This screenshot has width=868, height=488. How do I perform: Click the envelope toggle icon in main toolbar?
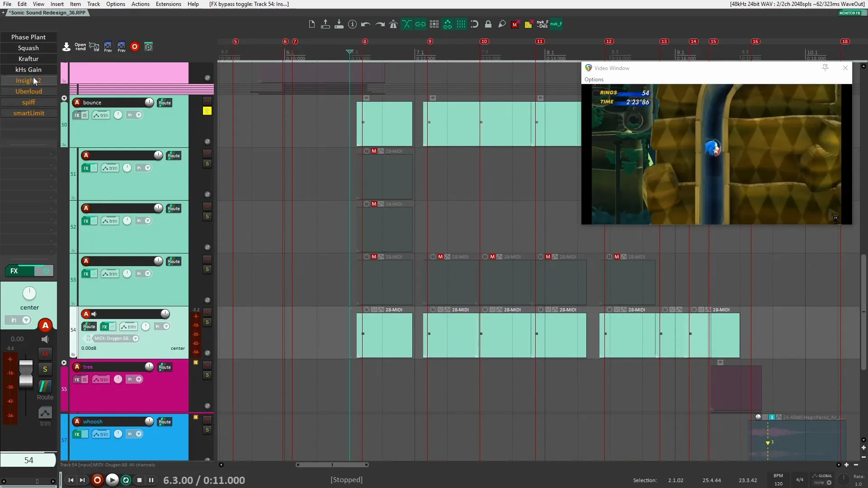(448, 24)
